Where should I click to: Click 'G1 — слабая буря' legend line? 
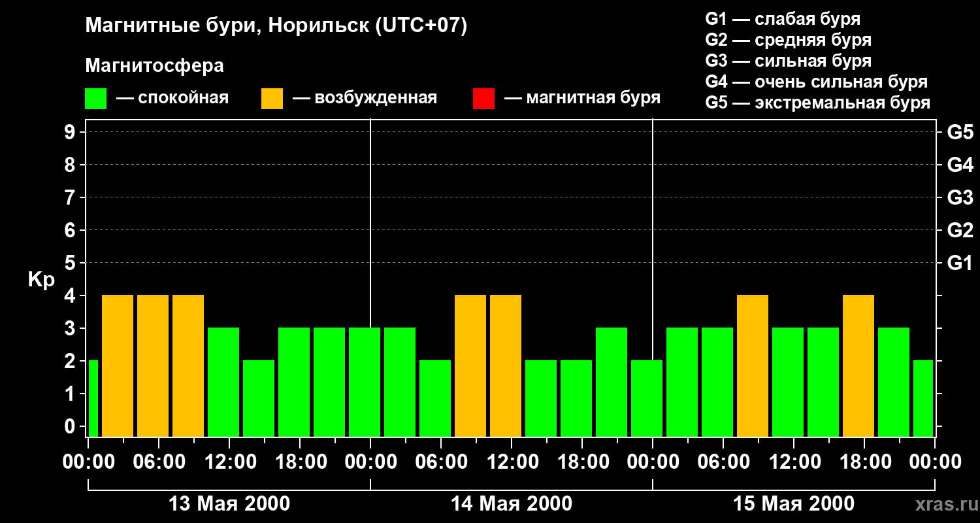click(x=783, y=19)
